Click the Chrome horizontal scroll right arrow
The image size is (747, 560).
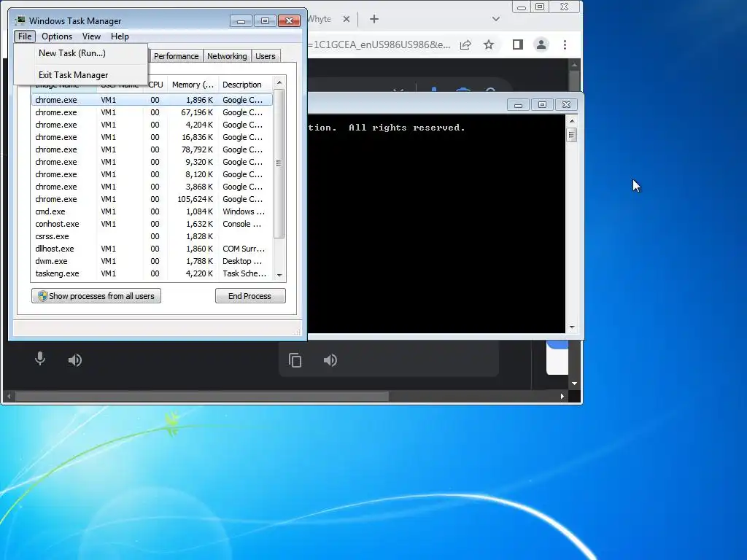pyautogui.click(x=562, y=396)
